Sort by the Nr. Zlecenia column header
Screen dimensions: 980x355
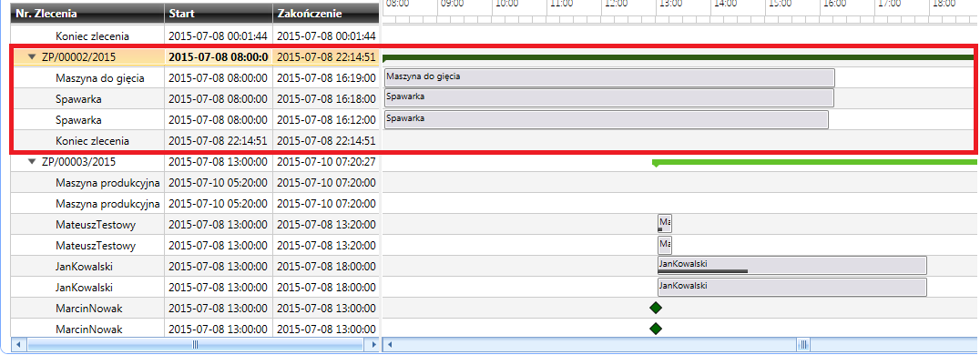click(x=88, y=13)
